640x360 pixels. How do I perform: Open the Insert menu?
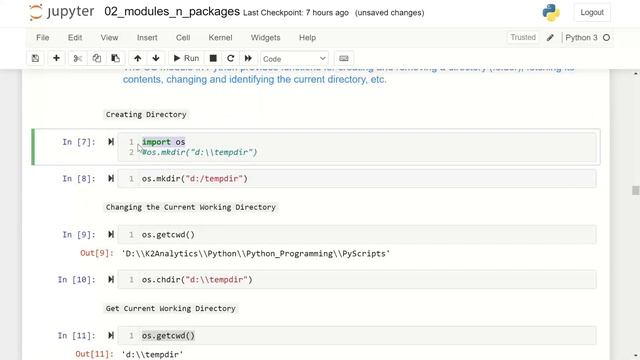[x=147, y=38]
